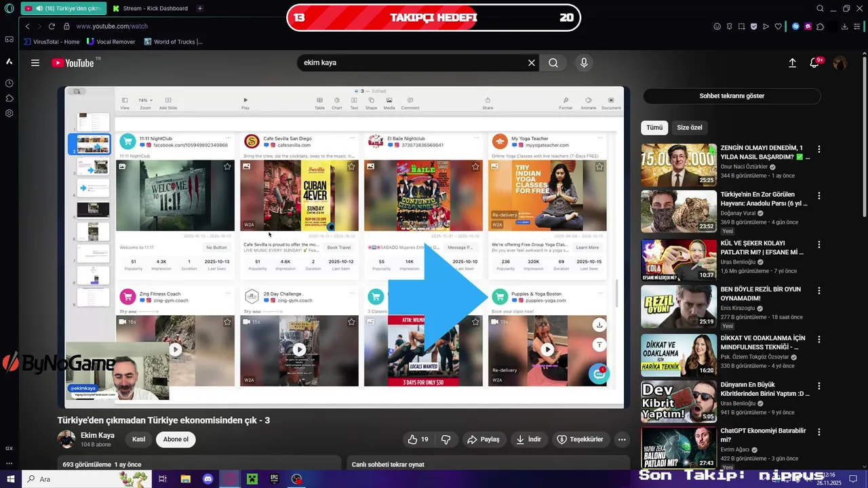Dislike the video with thumbs down

[446, 439]
